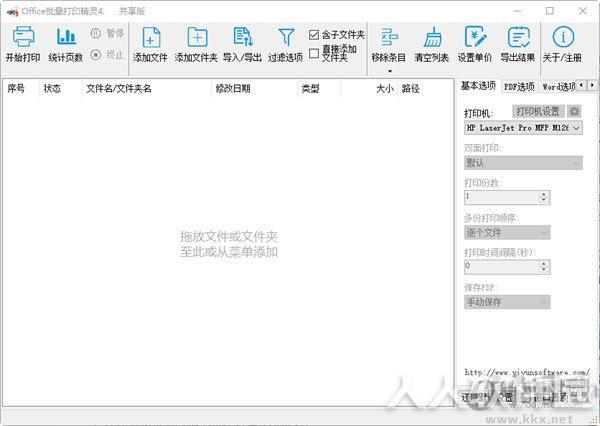Click the 打印机设置 button
Screen dimensions: 600x426
pos(538,111)
